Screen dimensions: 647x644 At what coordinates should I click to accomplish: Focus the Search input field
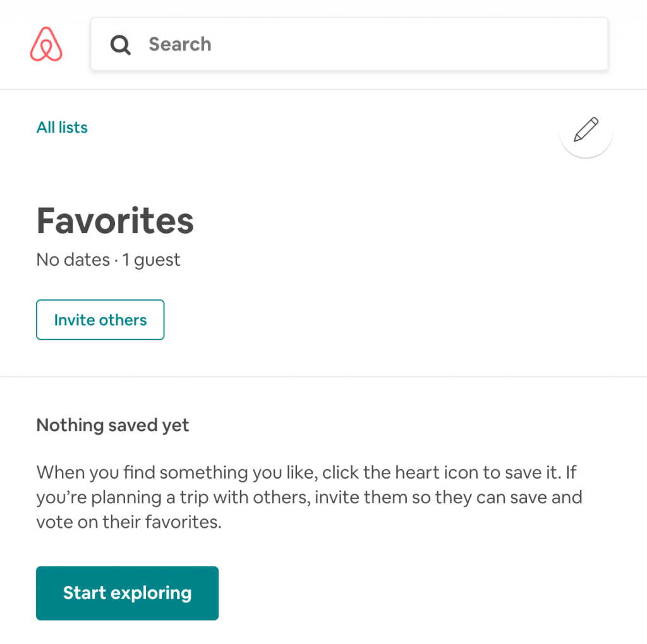(349, 44)
